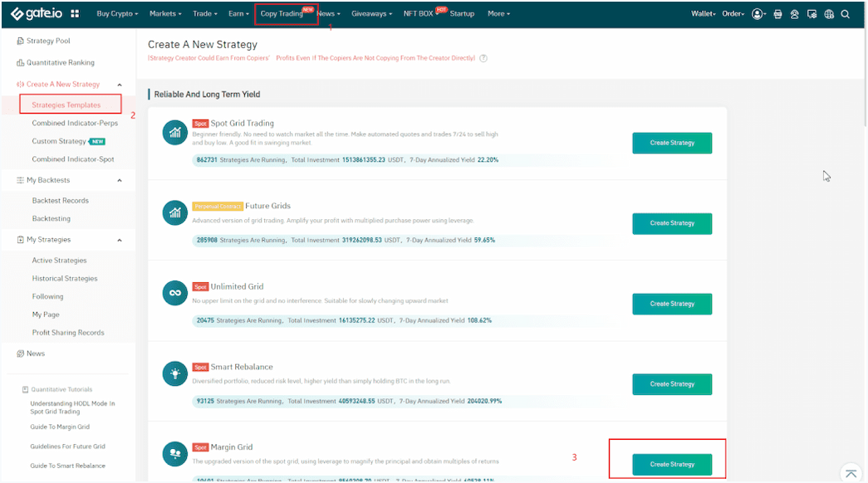Click the gate.io logo

(37, 14)
